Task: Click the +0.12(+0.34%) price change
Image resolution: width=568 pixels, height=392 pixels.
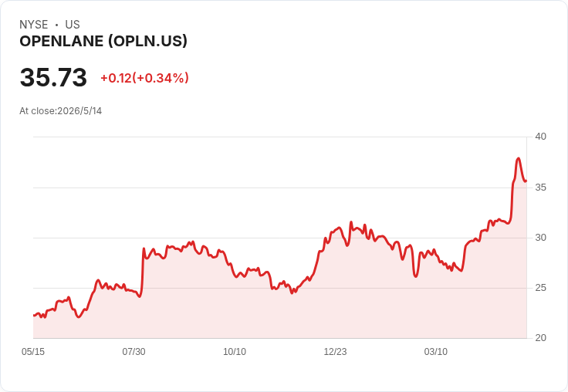Action: (144, 78)
